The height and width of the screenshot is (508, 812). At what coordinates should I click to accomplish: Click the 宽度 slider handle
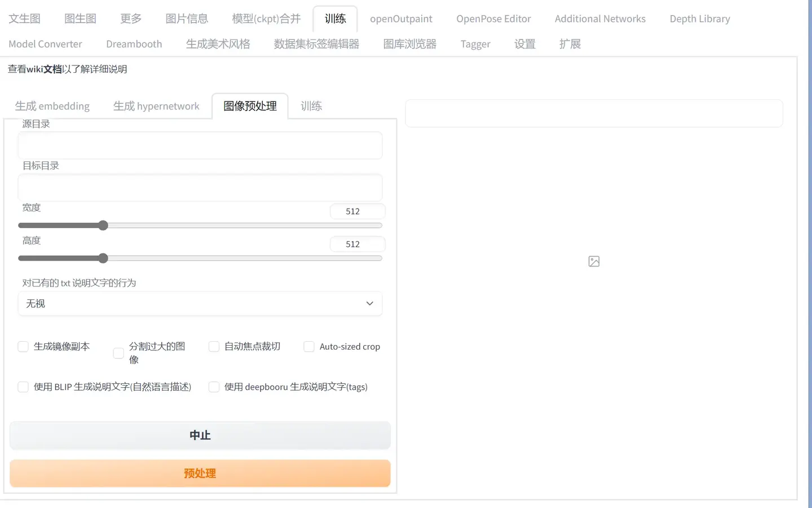coord(103,226)
